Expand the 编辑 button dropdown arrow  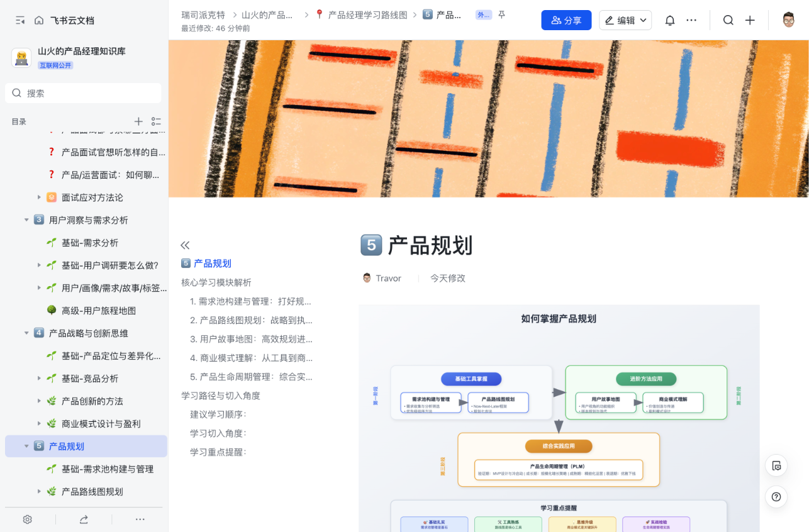[x=642, y=20]
